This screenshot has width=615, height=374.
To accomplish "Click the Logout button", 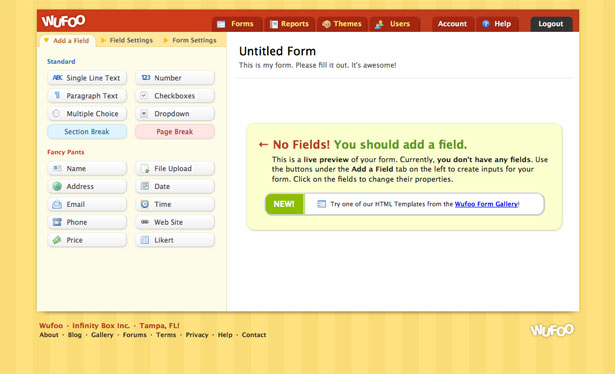I will (x=551, y=24).
